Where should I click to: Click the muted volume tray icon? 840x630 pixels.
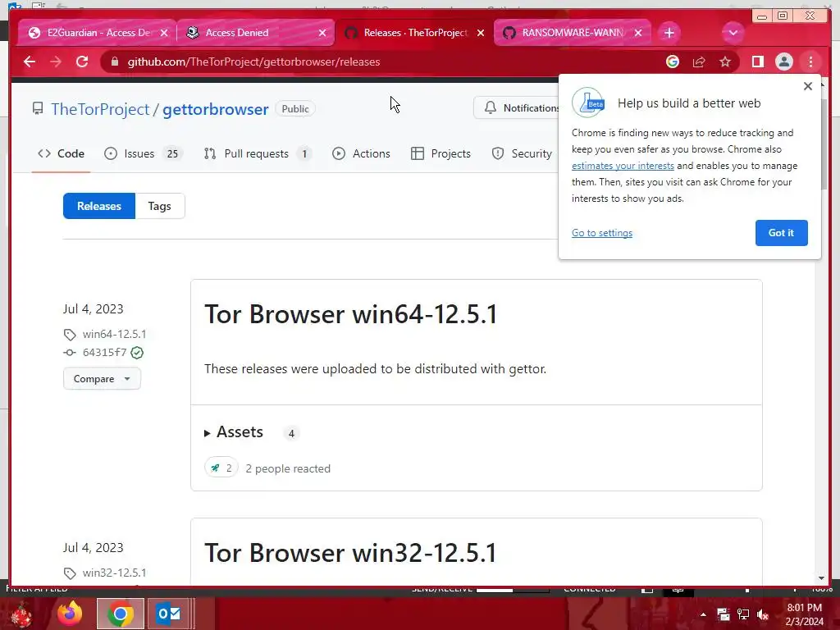(763, 614)
